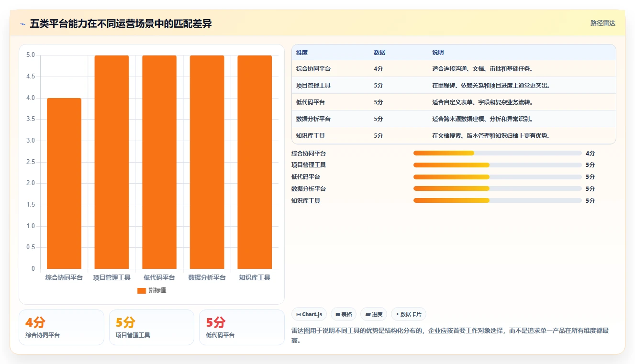
Task: Select the 数据卡片 tag chip
Action: click(409, 314)
